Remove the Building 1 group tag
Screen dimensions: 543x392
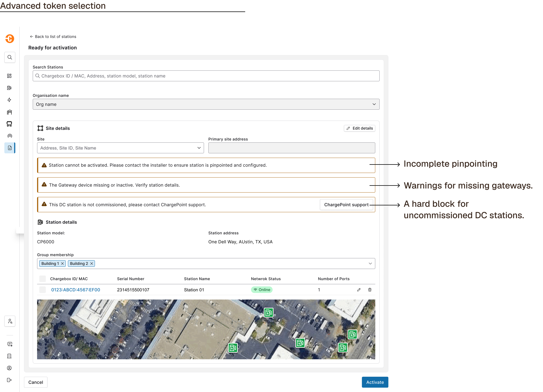62,264
